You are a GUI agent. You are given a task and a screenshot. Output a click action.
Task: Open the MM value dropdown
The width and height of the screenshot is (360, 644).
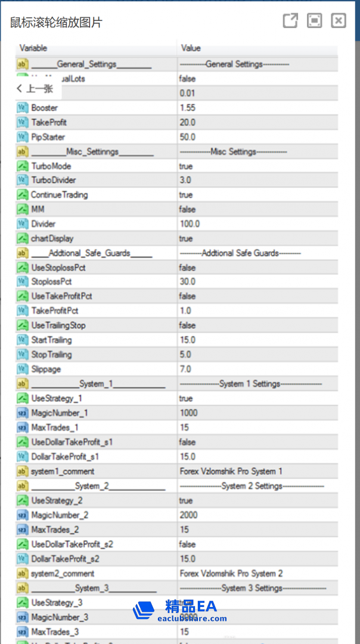pyautogui.click(x=187, y=209)
